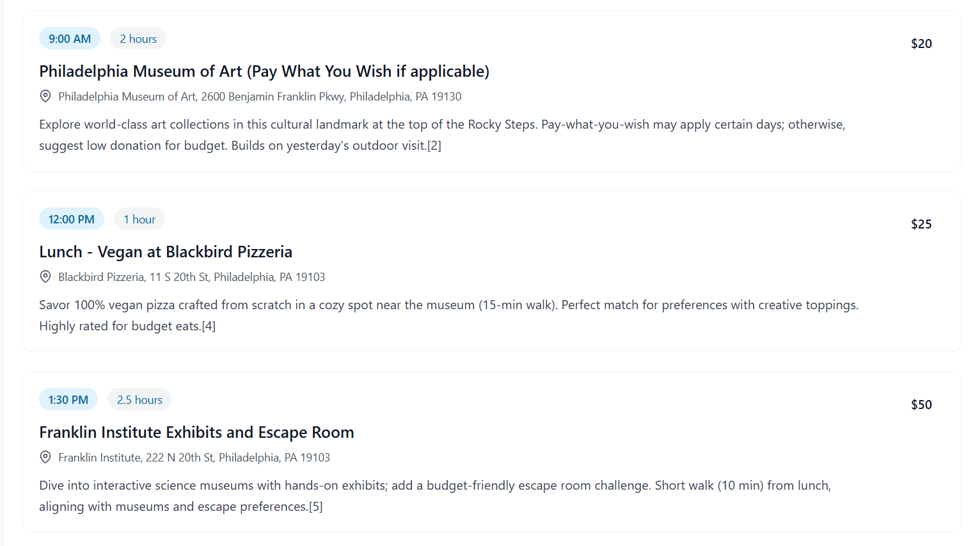Click the $25 price for the vegan lunch
The height and width of the screenshot is (546, 980).
[921, 223]
